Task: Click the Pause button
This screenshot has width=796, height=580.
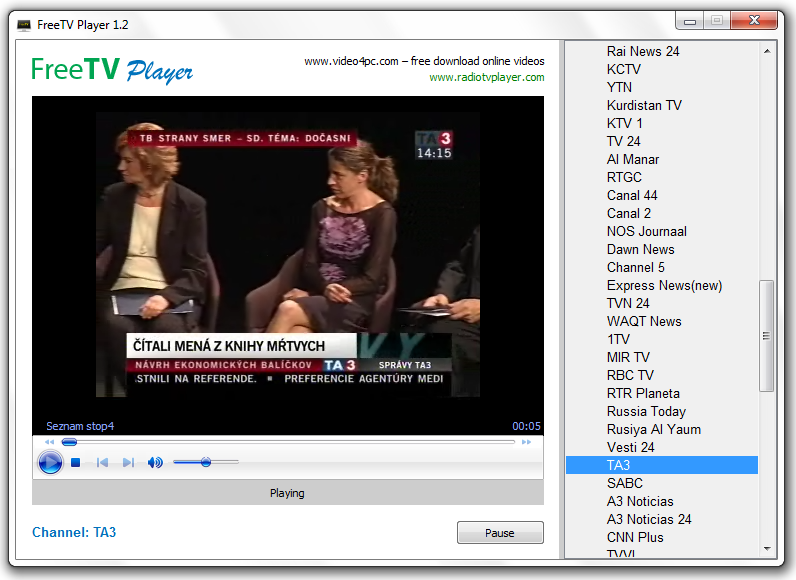Action: [x=500, y=532]
